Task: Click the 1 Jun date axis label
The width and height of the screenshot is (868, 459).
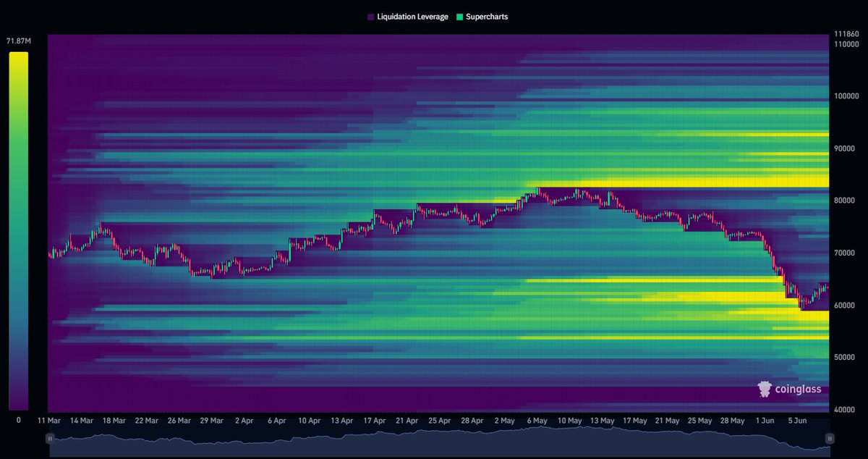Action: click(x=765, y=420)
